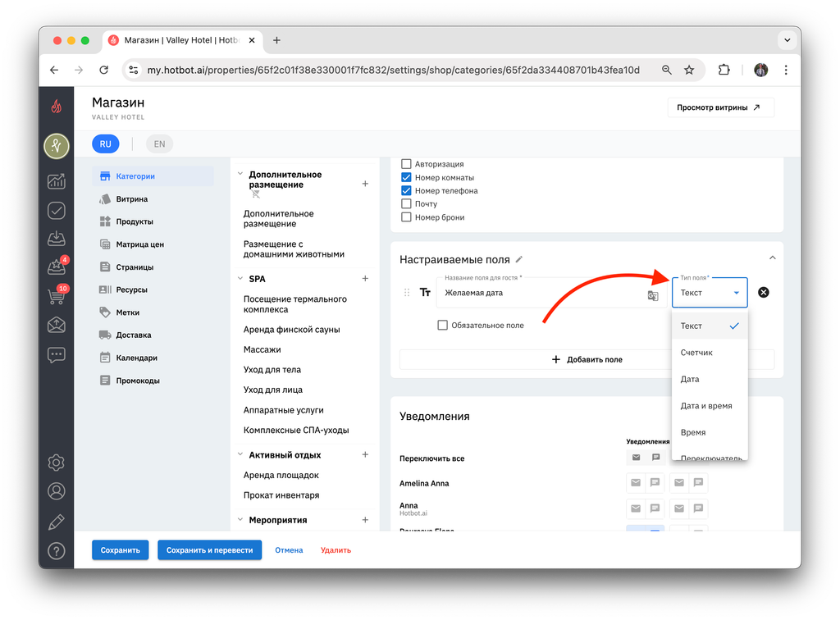
Task: Remove the custom field with X icon
Action: [x=764, y=292]
